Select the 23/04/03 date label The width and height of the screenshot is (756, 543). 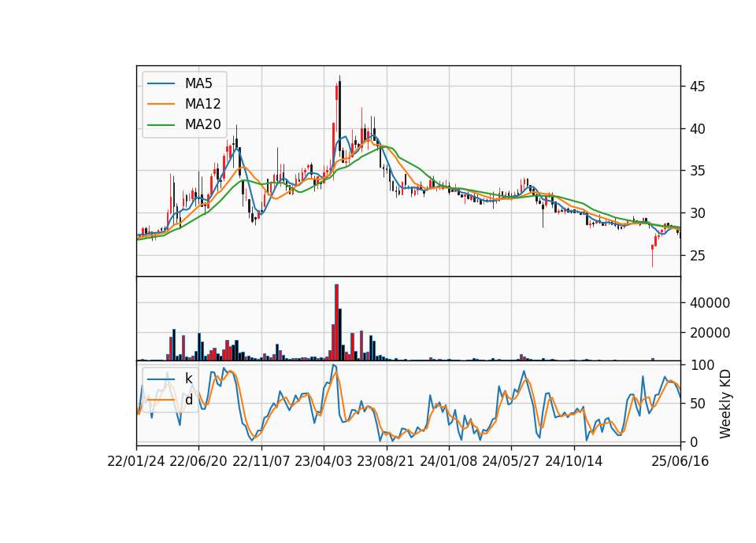tap(324, 461)
